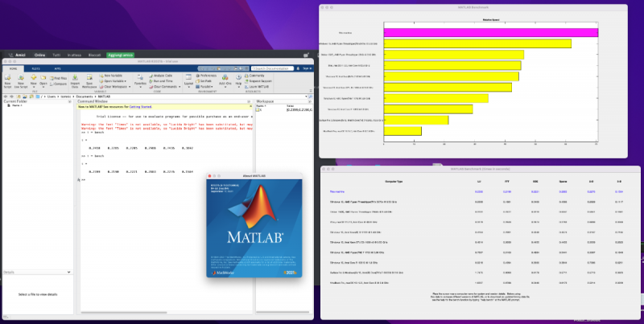Image resolution: width=644 pixels, height=324 pixels.
Task: Click the Name column header in Workspace
Action: point(261,106)
